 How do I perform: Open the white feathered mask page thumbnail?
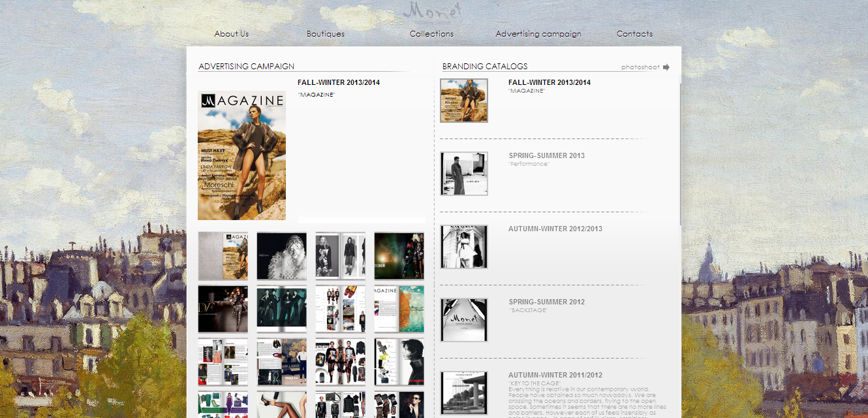(282, 256)
